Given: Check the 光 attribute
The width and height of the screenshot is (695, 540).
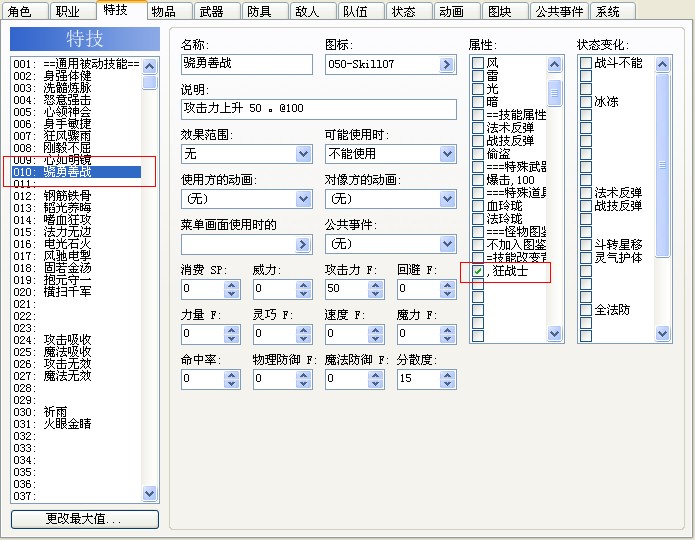Looking at the screenshot, I should tap(477, 89).
